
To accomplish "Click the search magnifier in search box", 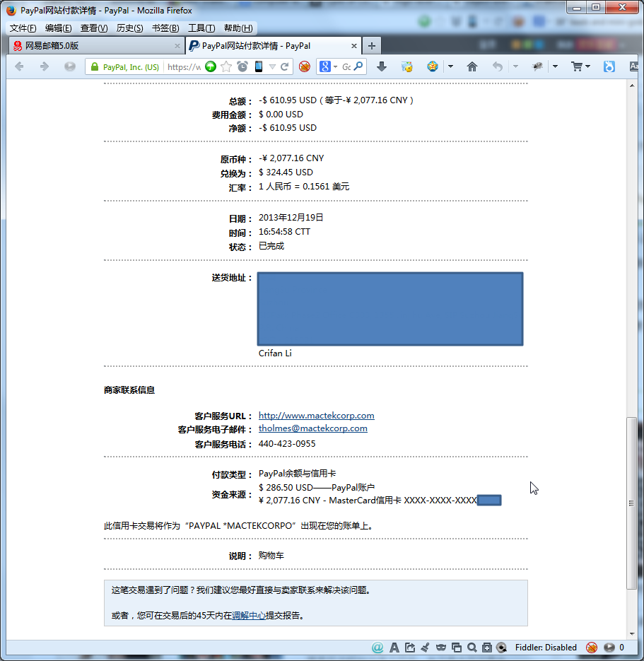I will click(x=358, y=66).
